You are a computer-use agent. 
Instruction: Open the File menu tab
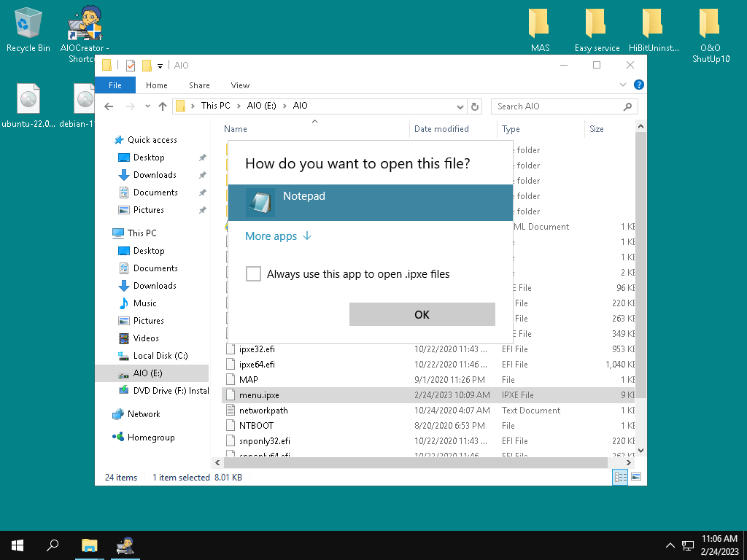115,85
